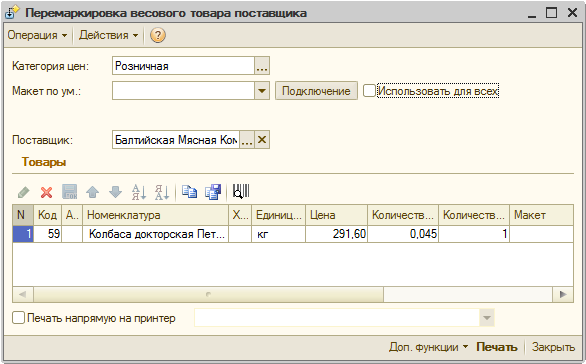Enable 'Использовать для всех' checkbox

pyautogui.click(x=369, y=90)
